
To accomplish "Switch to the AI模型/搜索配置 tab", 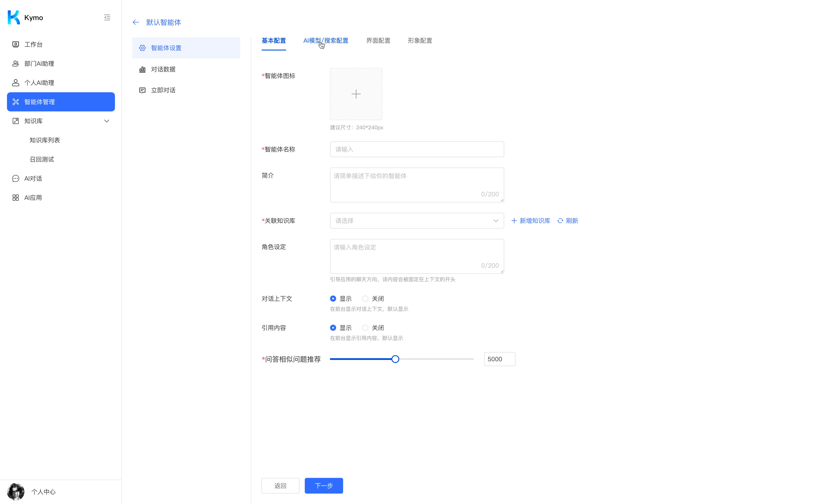I will pos(326,41).
